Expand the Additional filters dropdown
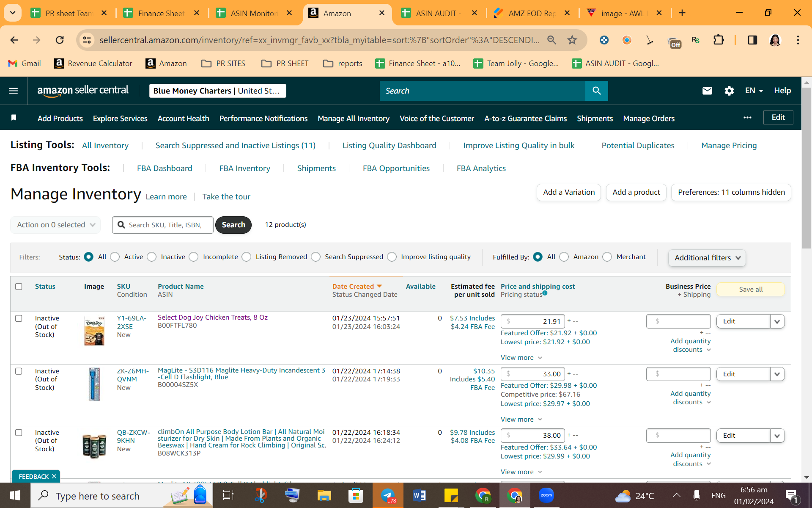Viewport: 812px width, 508px height. point(707,258)
